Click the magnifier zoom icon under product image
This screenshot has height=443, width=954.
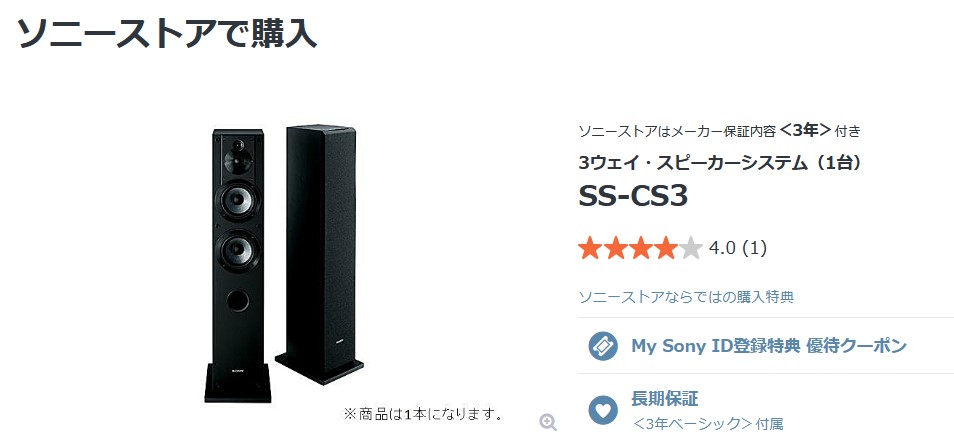pyautogui.click(x=548, y=422)
